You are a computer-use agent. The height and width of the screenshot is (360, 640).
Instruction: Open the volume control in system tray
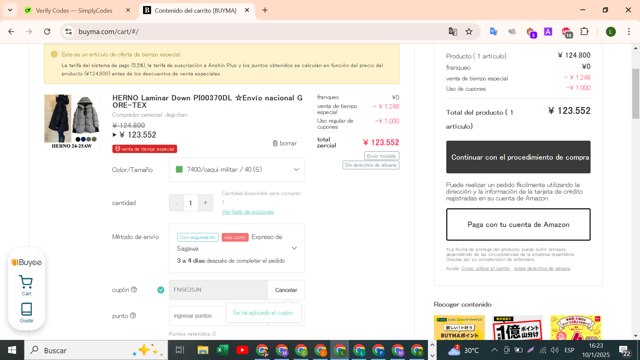pyautogui.click(x=554, y=350)
